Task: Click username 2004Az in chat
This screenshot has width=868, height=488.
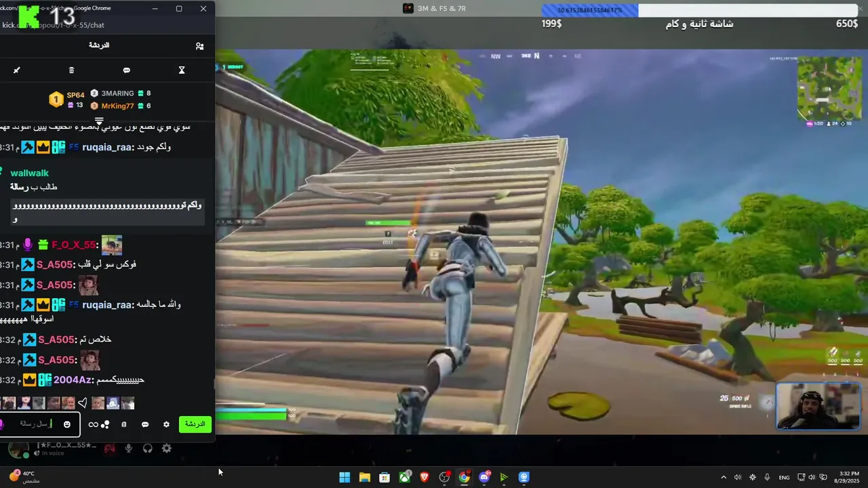Action: 73,380
